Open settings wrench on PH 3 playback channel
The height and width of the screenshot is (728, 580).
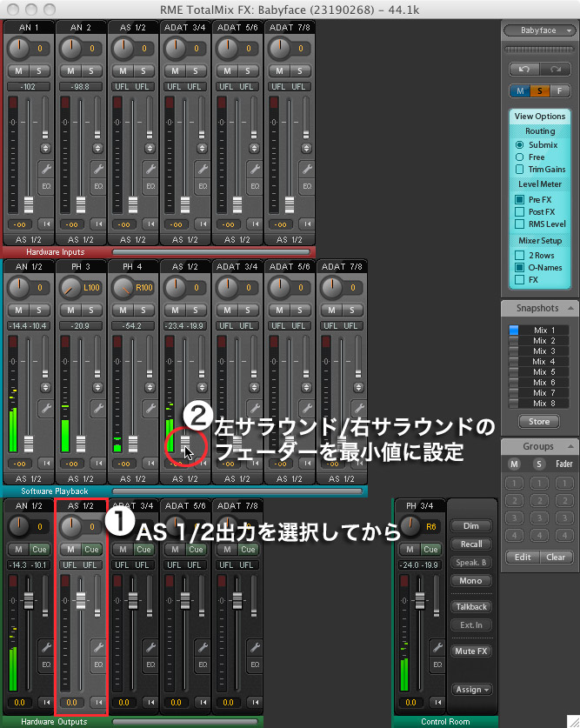97,408
